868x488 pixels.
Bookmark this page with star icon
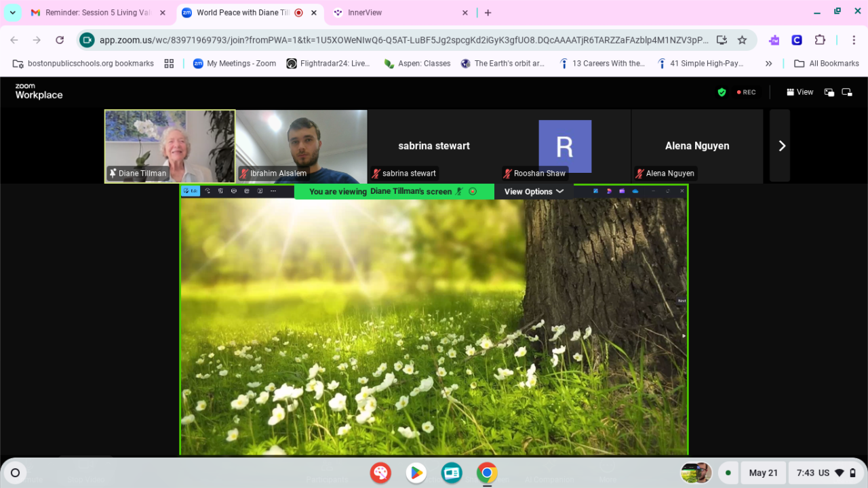[x=742, y=40]
